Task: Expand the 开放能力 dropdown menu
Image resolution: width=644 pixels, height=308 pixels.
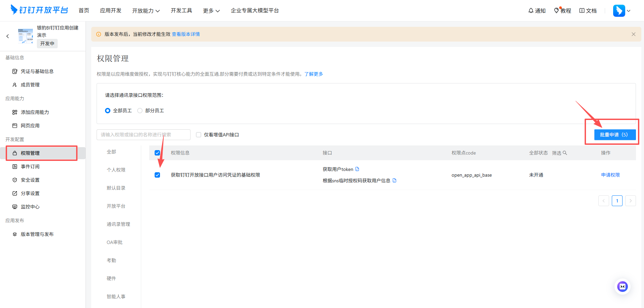Action: (x=146, y=10)
